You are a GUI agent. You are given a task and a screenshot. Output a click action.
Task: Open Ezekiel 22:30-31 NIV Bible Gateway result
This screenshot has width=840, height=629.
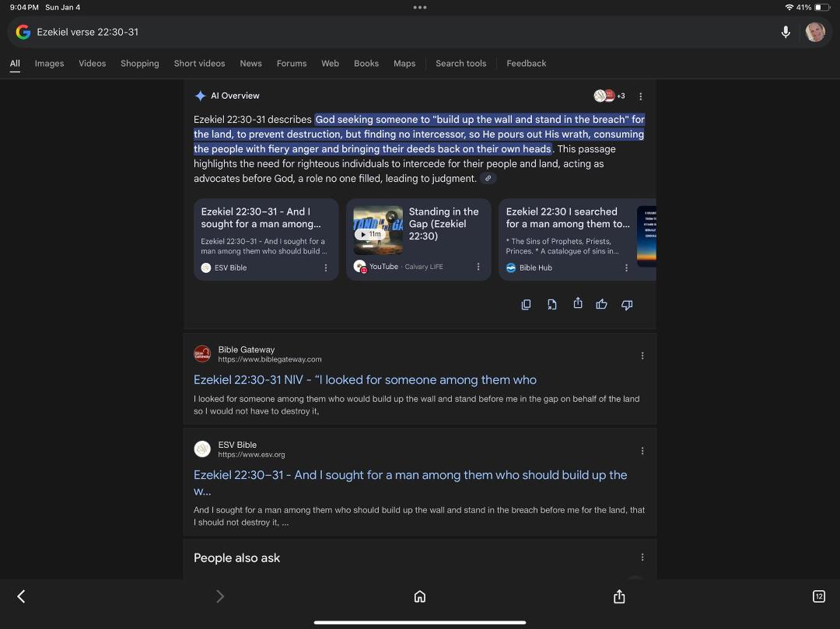[x=365, y=379]
